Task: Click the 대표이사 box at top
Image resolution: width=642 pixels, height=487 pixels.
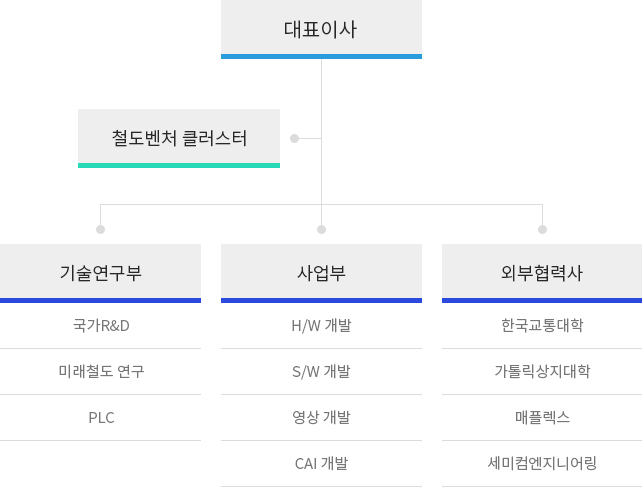Action: click(x=321, y=29)
